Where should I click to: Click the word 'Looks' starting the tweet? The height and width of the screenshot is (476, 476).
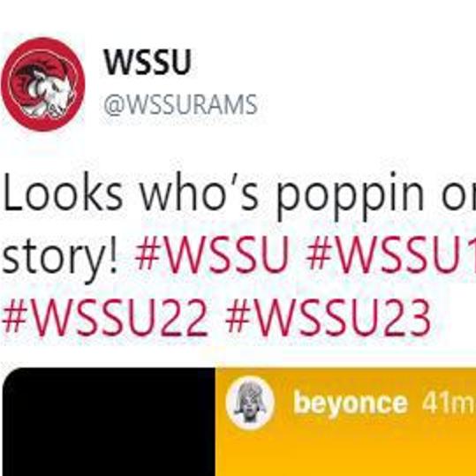(63, 192)
